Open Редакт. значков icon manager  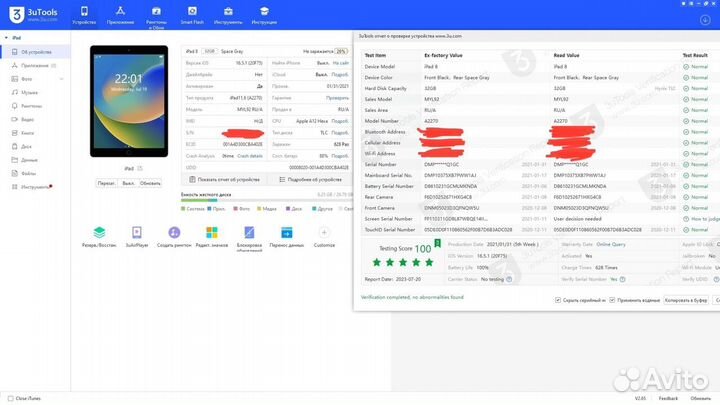coord(212,237)
